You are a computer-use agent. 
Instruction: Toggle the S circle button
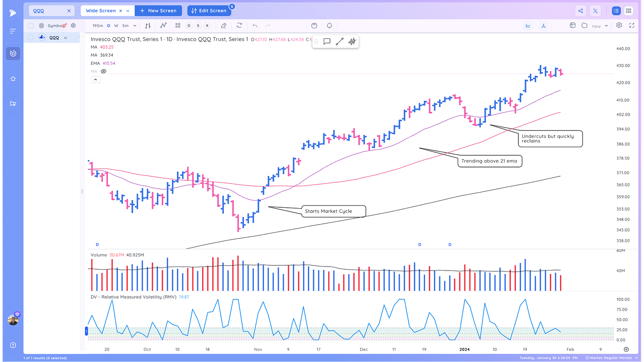pyautogui.click(x=198, y=26)
